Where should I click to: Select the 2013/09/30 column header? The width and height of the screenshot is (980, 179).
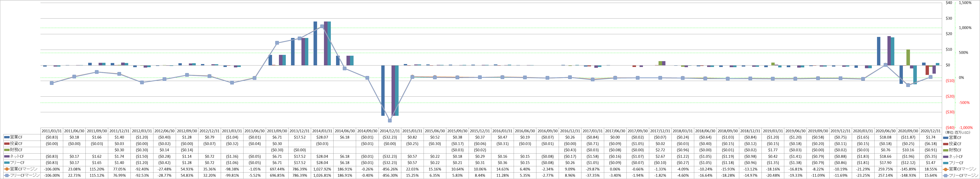click(x=277, y=131)
